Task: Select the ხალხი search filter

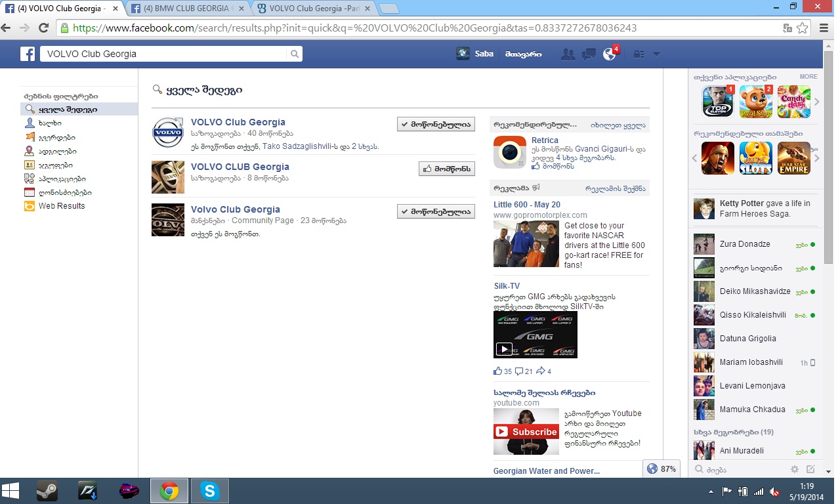Action: 50,123
